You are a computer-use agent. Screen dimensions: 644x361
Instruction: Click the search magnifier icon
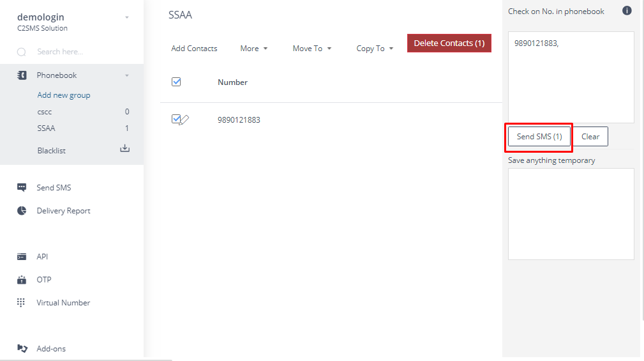(x=21, y=52)
